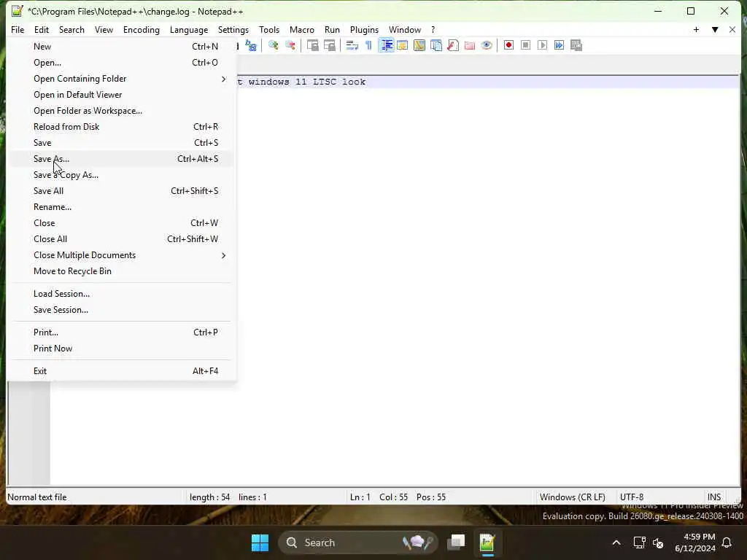Click Run a Macro Multiple Times icon

560,45
